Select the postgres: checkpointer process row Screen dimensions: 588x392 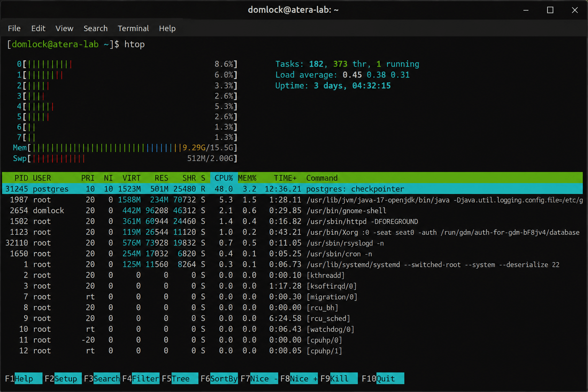click(292, 189)
